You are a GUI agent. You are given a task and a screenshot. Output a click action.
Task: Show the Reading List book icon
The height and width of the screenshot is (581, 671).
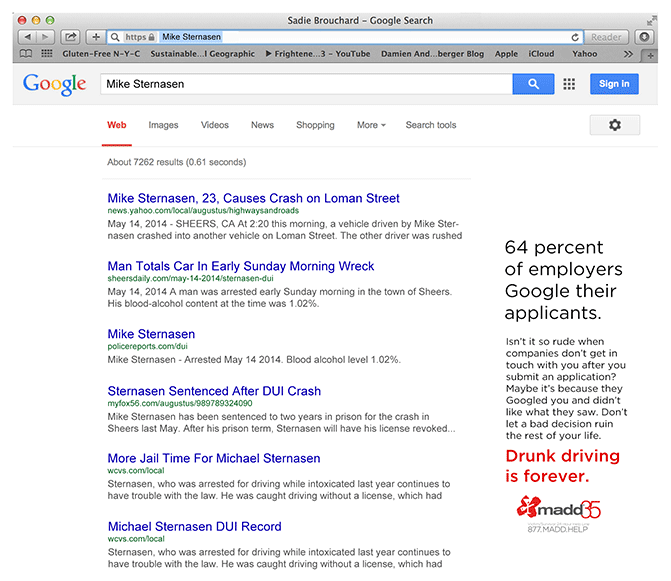point(26,54)
